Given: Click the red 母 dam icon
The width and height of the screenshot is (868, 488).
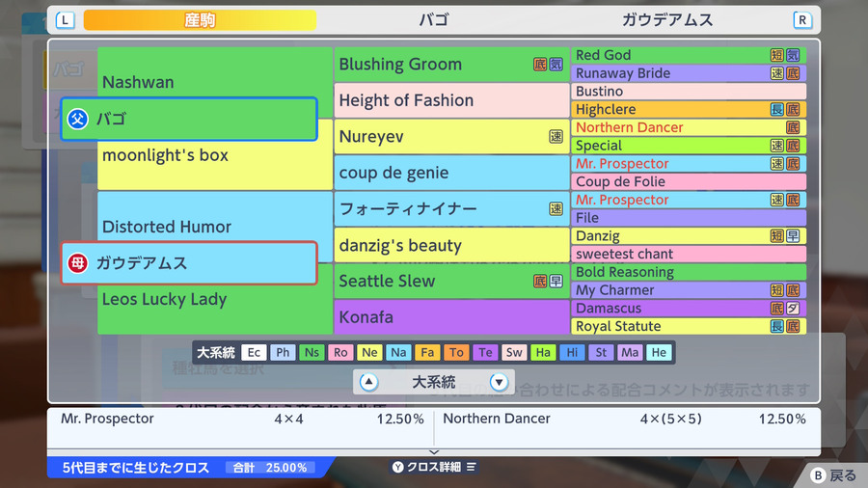Looking at the screenshot, I should point(77,263).
